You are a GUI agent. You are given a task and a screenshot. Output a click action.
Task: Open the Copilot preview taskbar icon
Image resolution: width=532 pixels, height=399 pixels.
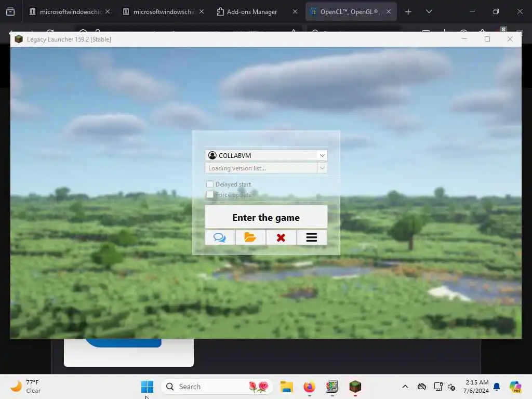click(x=515, y=387)
